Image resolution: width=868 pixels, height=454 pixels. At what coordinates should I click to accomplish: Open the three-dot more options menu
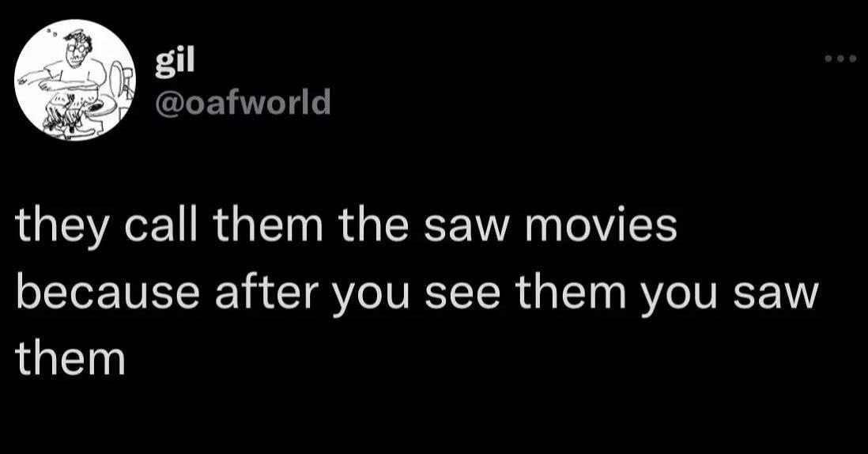840,59
